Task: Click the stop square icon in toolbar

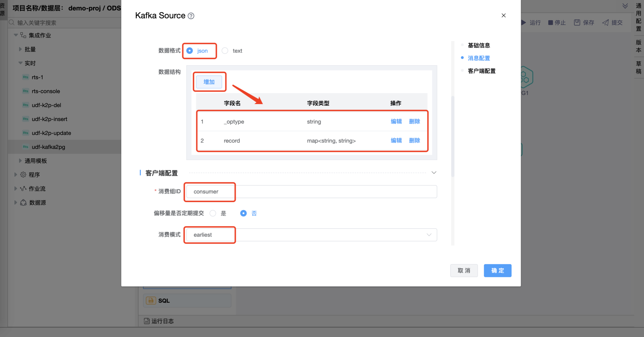Action: [x=551, y=23]
